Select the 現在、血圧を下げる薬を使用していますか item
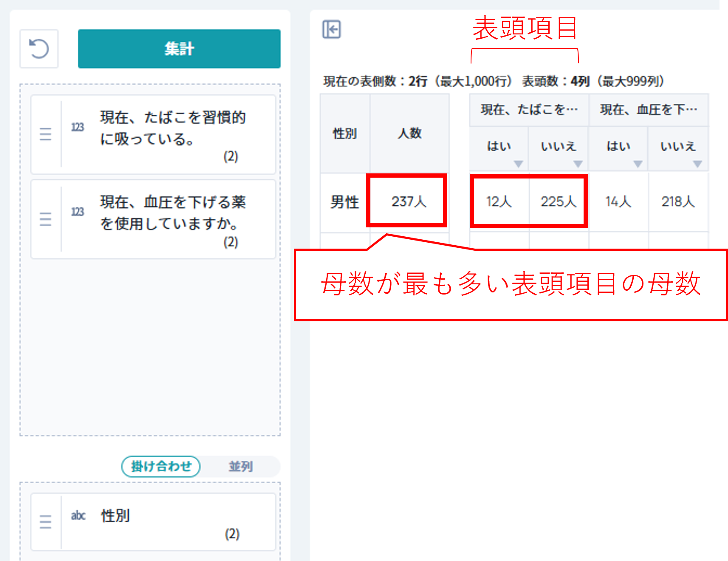Screen dimensions: 728x561 pos(153,219)
